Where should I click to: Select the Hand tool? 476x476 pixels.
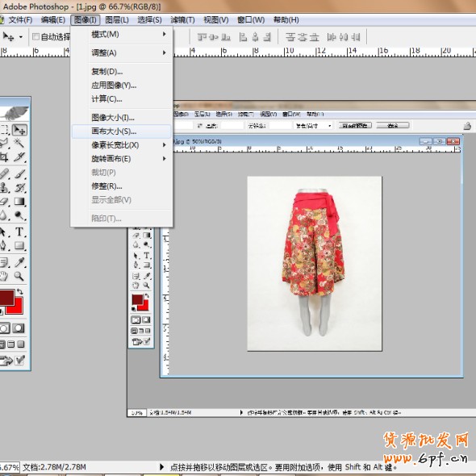click(x=4, y=276)
